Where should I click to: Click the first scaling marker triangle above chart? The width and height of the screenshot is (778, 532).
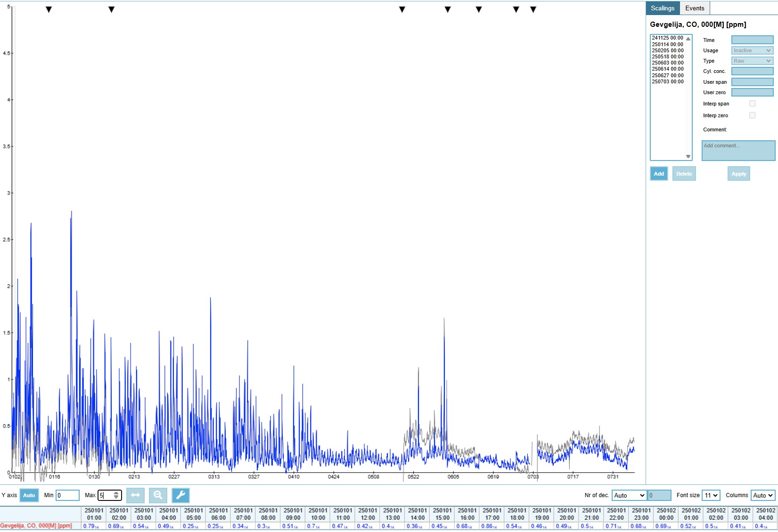[49, 9]
